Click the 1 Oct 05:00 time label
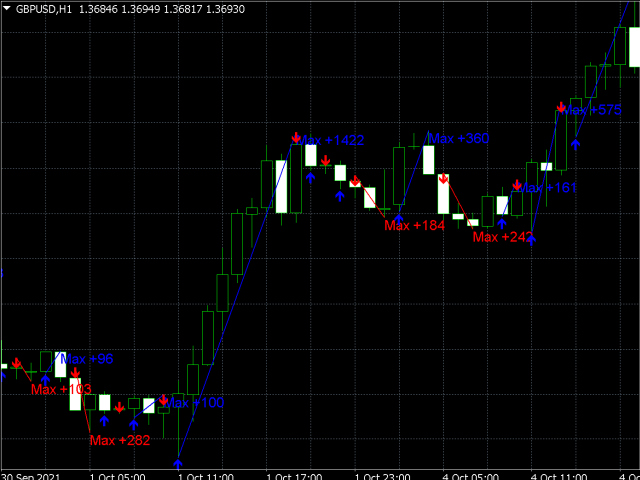 click(x=117, y=476)
